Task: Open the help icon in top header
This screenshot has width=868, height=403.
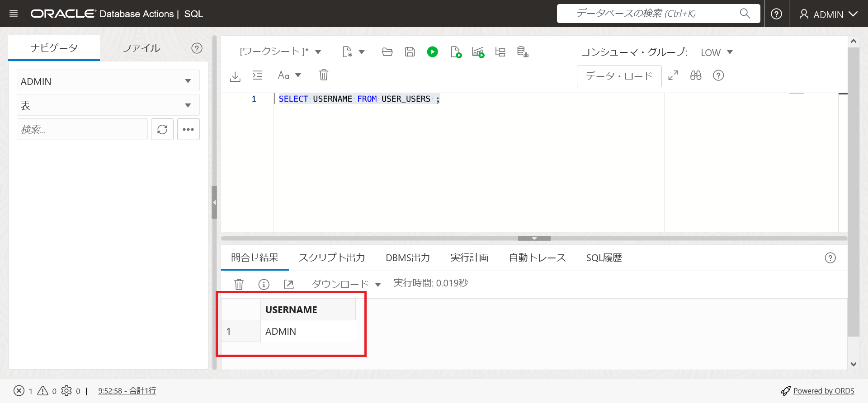Action: coord(776,14)
